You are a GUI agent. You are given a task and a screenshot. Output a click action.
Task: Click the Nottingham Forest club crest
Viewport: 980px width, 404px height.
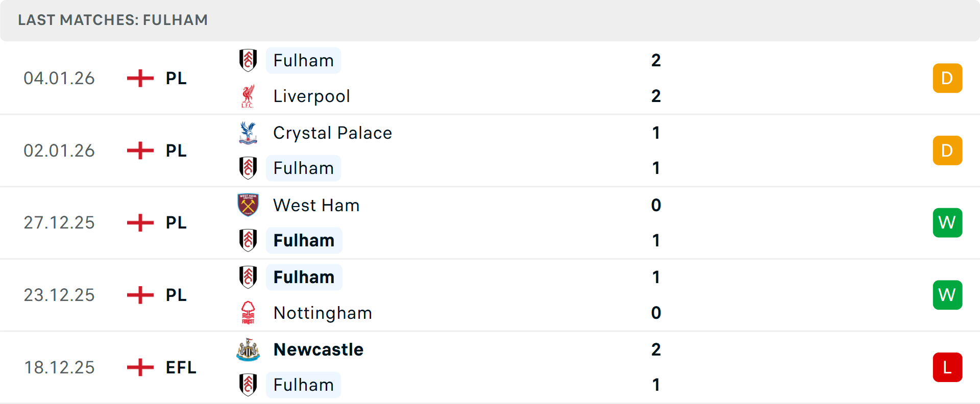pyautogui.click(x=248, y=313)
